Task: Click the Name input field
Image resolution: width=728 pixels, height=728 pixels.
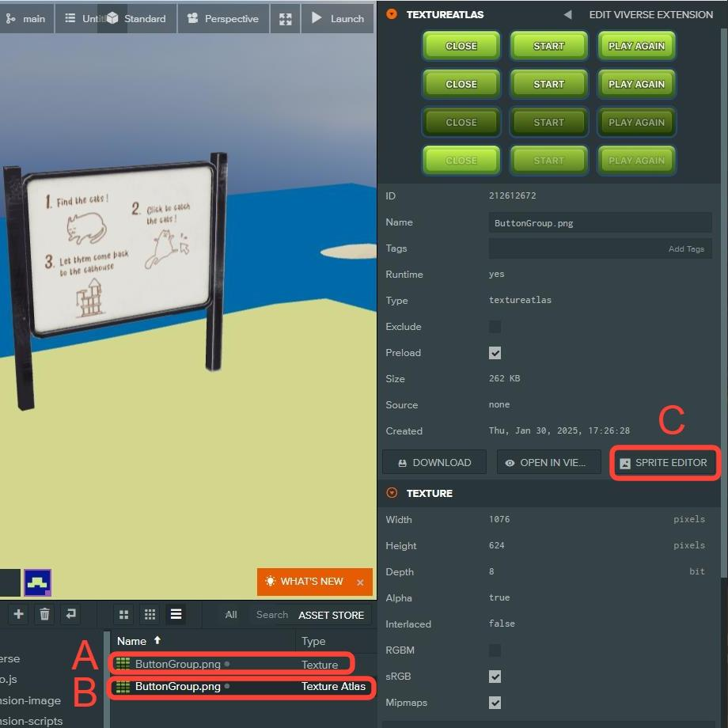Action: tap(600, 223)
